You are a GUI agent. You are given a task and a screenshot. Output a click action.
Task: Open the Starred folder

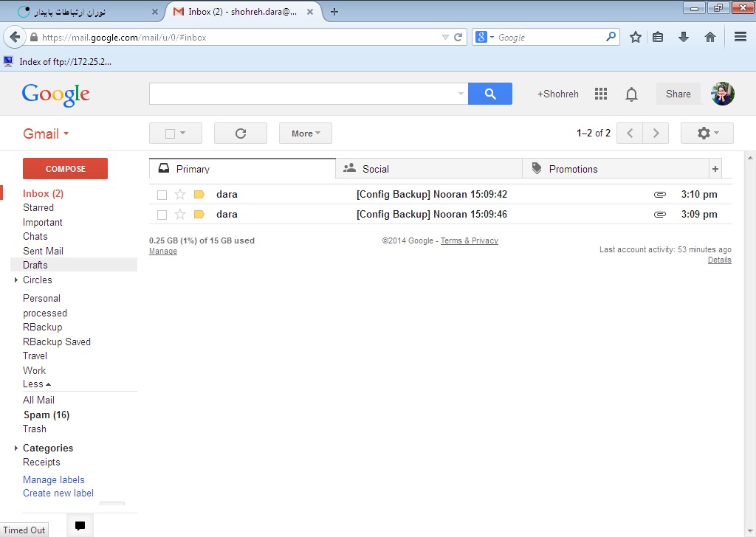pos(38,207)
